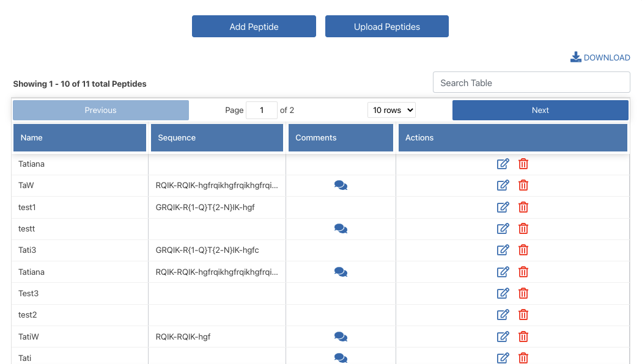Click the edit icon for Tati3
The image size is (642, 364).
point(503,250)
